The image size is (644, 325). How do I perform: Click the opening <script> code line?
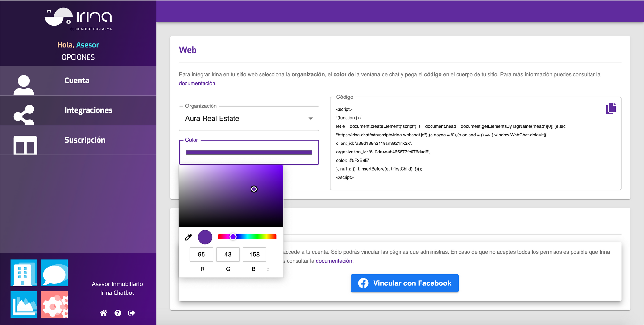(x=344, y=109)
